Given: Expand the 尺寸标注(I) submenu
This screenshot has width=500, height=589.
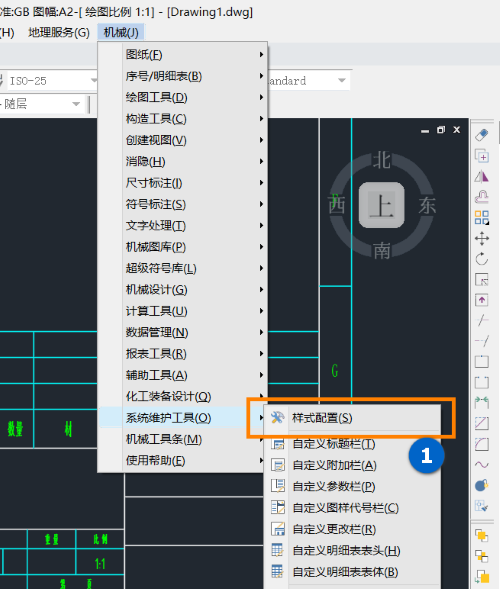Looking at the screenshot, I should coord(183,183).
